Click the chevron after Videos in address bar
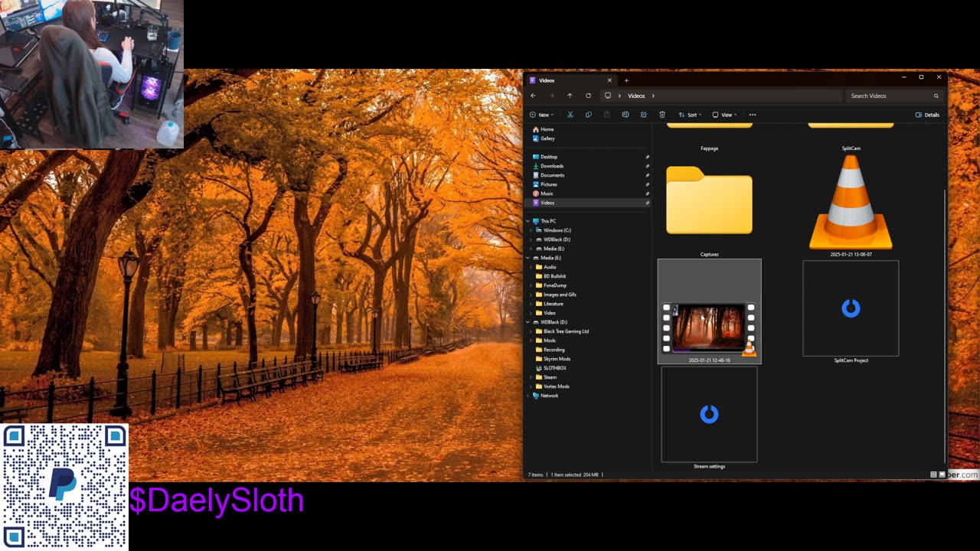 coord(653,96)
